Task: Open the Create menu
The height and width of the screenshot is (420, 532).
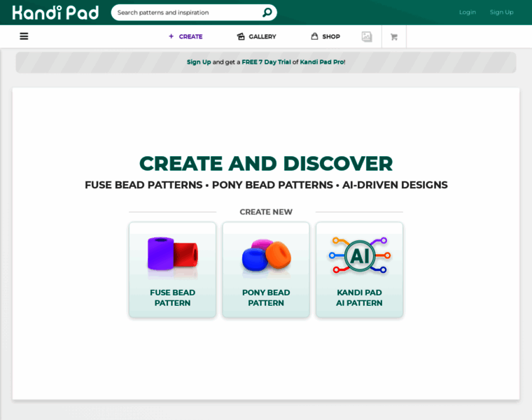Action: pyautogui.click(x=185, y=36)
